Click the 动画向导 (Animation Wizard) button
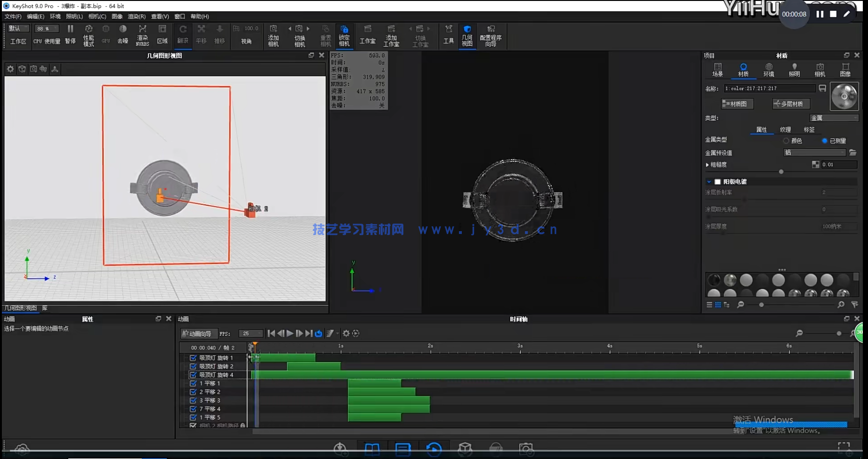Screen dimensions: 868x459 199,333
